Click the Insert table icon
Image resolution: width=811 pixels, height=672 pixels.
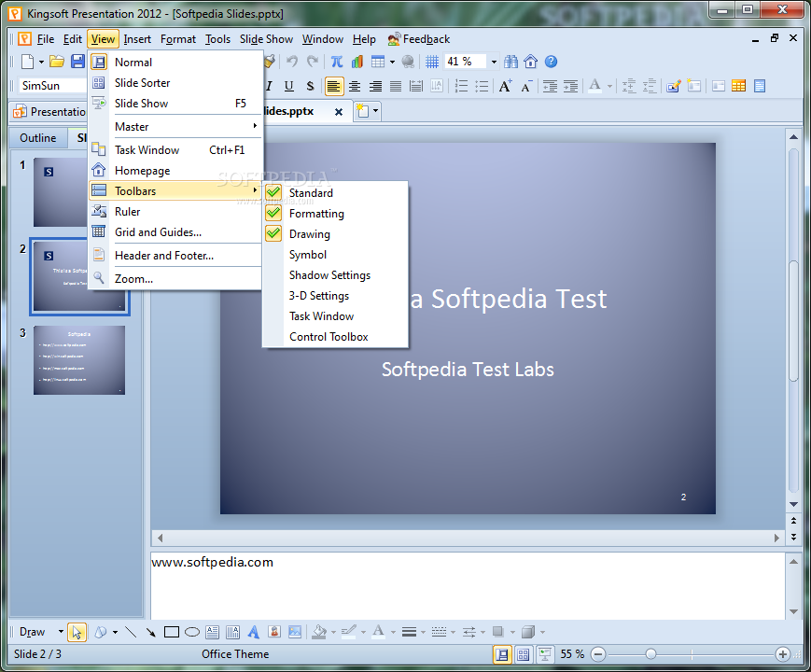(378, 62)
